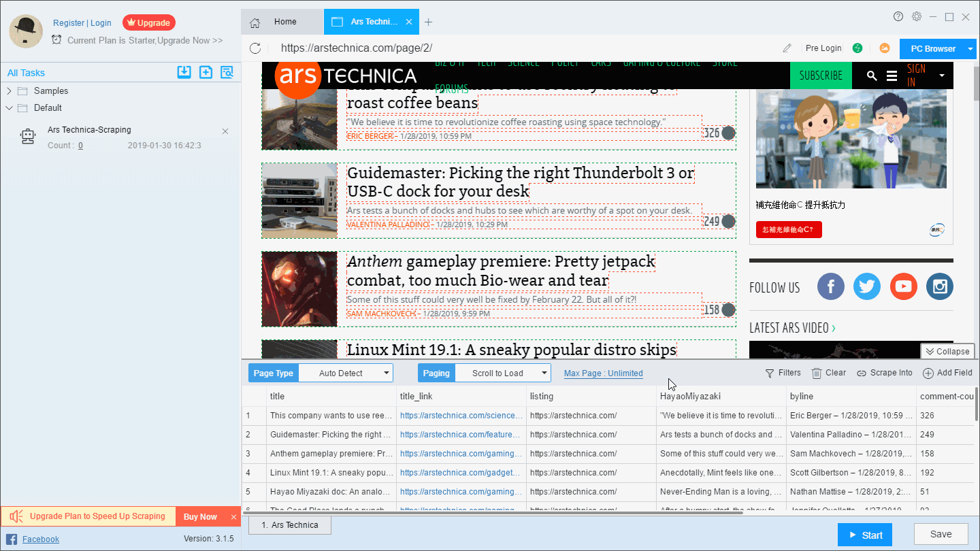The image size is (980, 551).
Task: Collapse the Default folder
Action: [x=9, y=107]
